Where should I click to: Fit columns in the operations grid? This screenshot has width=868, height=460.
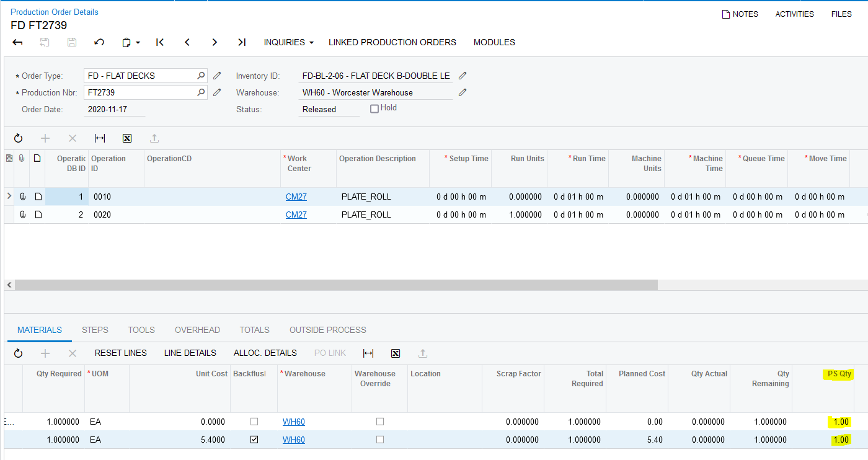tap(100, 138)
